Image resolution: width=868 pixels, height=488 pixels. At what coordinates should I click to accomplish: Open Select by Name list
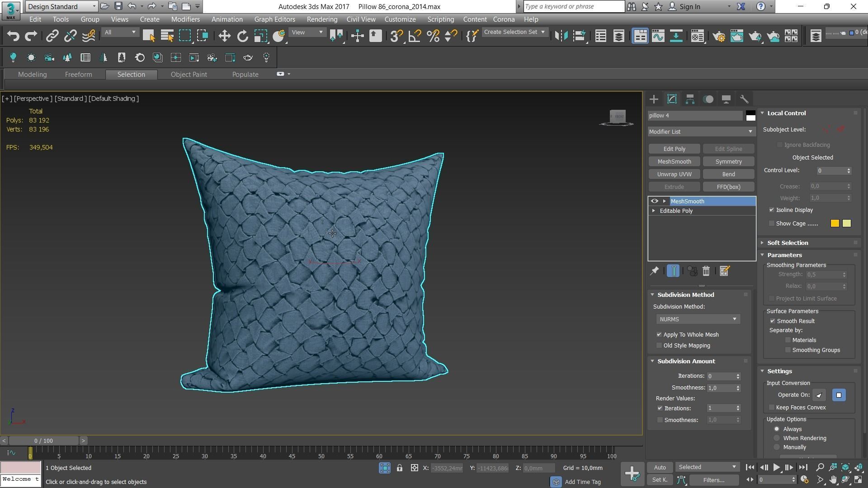[167, 36]
